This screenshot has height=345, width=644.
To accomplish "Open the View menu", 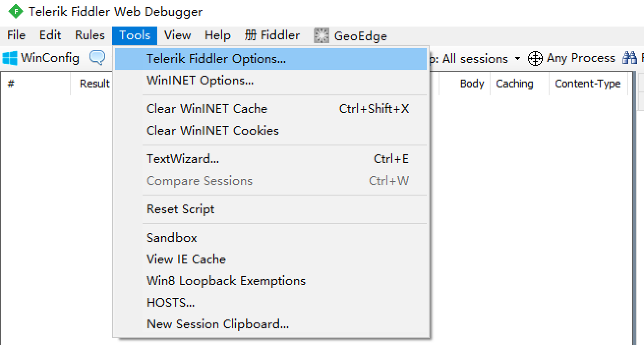I will (x=177, y=35).
